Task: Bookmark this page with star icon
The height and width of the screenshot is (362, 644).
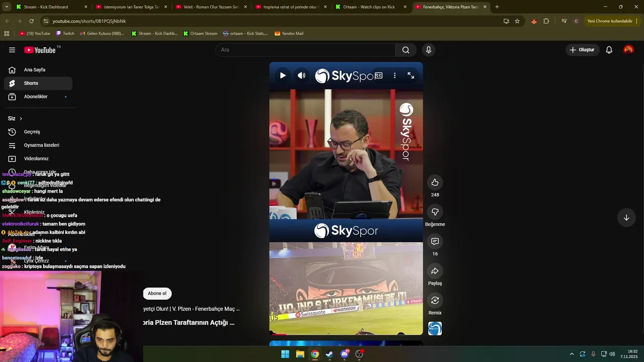Action: click(517, 21)
